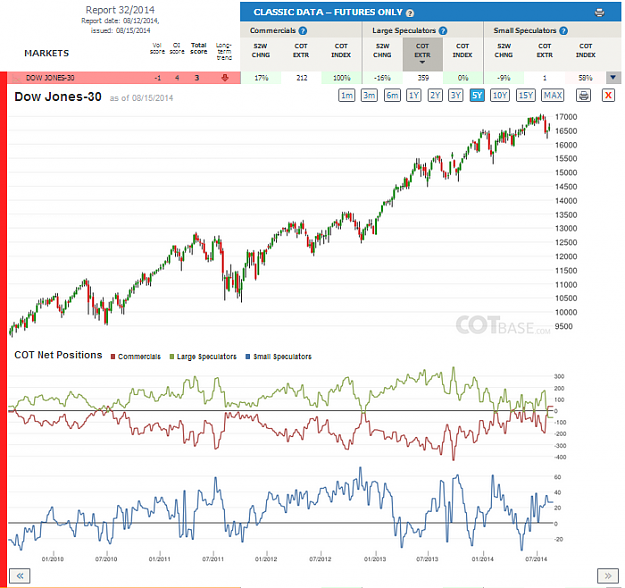Click Commercials COT index value 100%
625x588 pixels.
click(342, 78)
